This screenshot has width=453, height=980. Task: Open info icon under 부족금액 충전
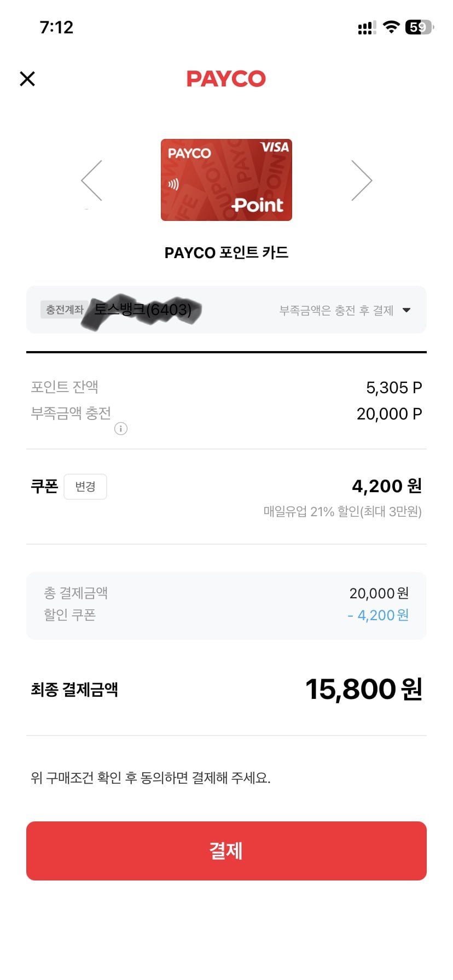point(120,429)
